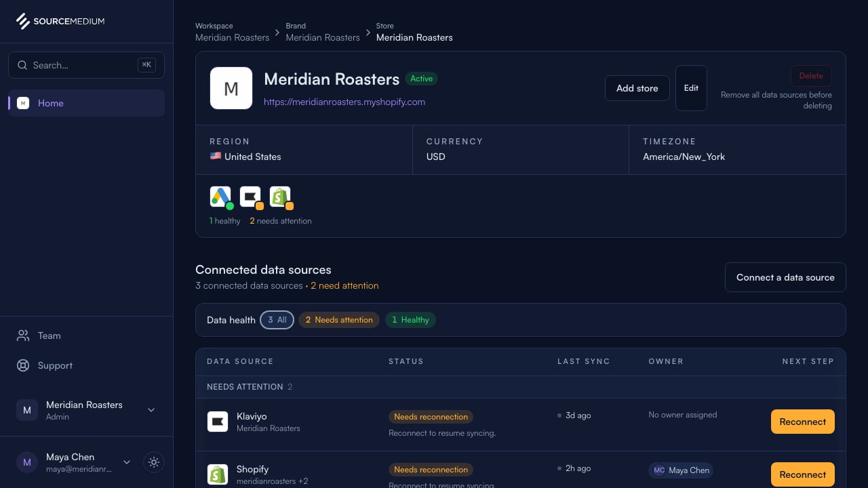Click the Maya Chen owner chip

tap(681, 470)
